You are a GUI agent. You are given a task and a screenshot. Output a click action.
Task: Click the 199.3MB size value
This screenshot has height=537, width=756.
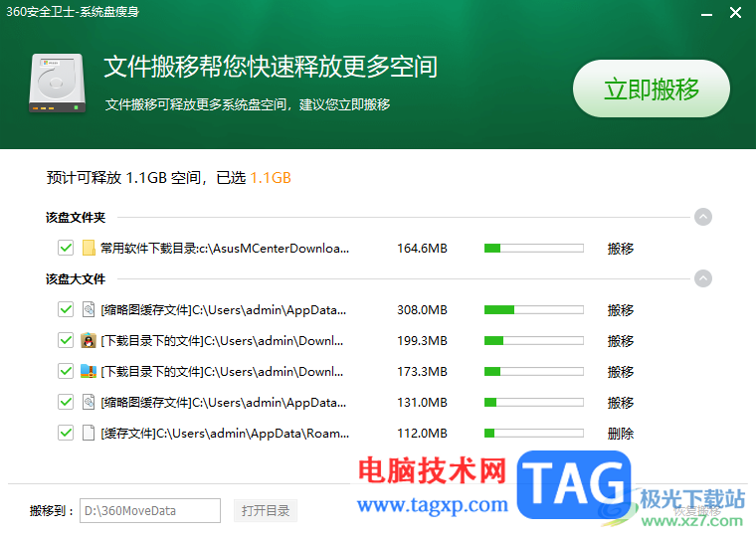(x=422, y=341)
